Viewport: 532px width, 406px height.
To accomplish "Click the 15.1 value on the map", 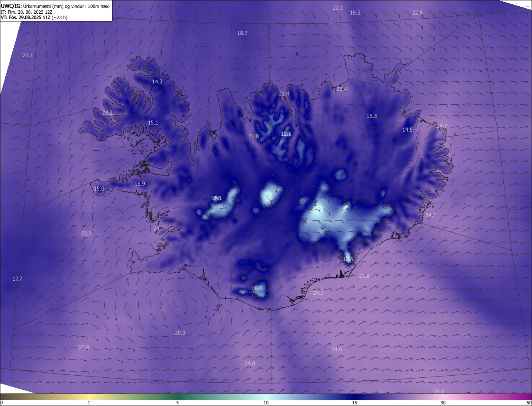I will (153, 123).
